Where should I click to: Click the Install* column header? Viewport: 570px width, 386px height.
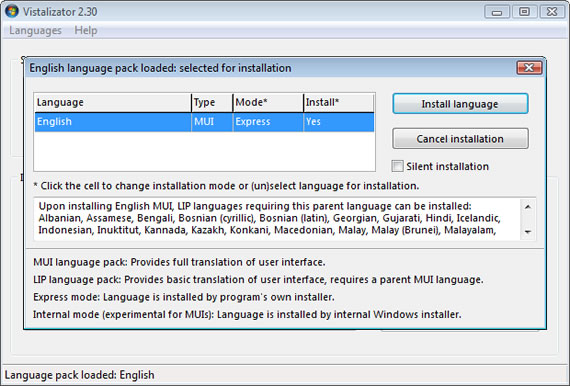[x=339, y=102]
